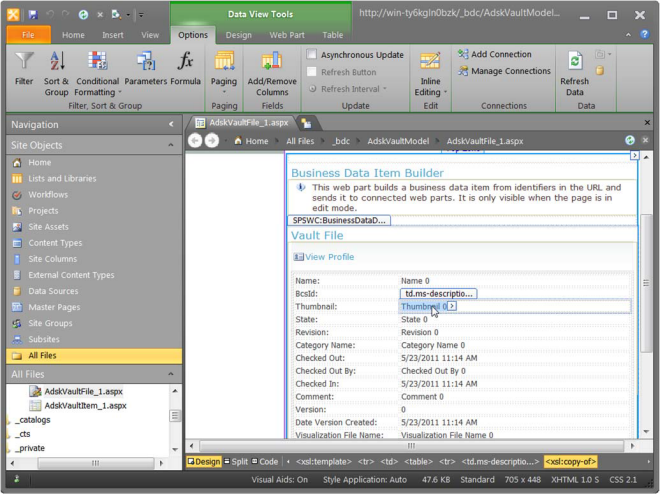Screen dimensions: 660x494
Task: Click the Paging icon
Action: tap(224, 61)
